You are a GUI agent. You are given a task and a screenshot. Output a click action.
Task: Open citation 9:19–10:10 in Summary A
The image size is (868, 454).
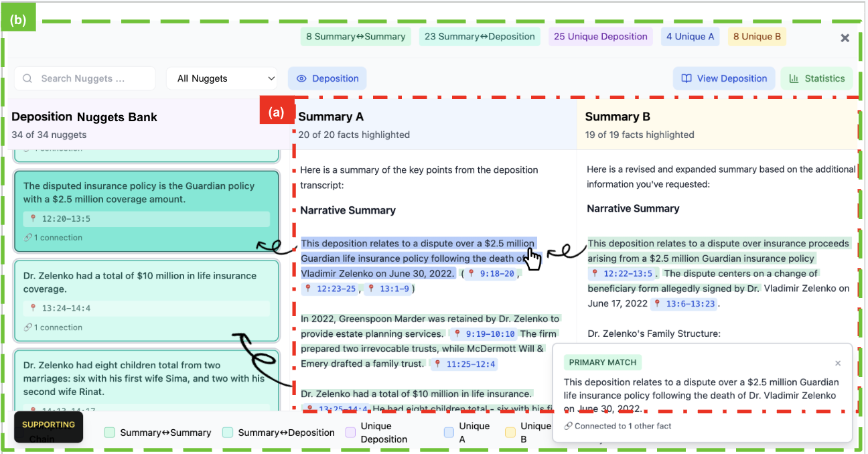point(484,334)
